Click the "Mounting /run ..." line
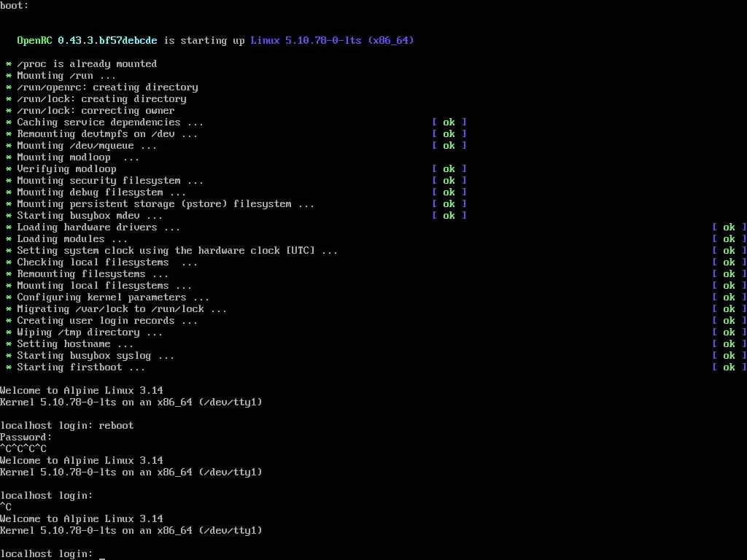The width and height of the screenshot is (747, 560). point(66,76)
